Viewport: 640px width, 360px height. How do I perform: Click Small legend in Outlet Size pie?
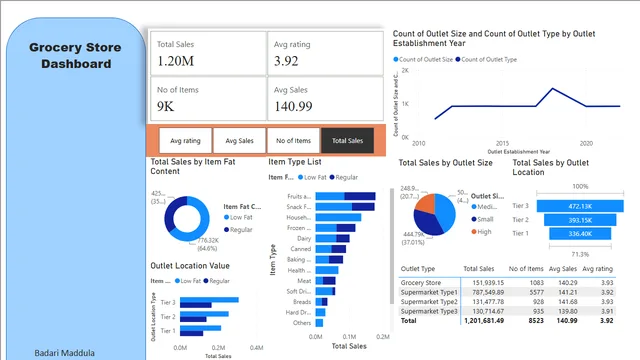tap(482, 219)
